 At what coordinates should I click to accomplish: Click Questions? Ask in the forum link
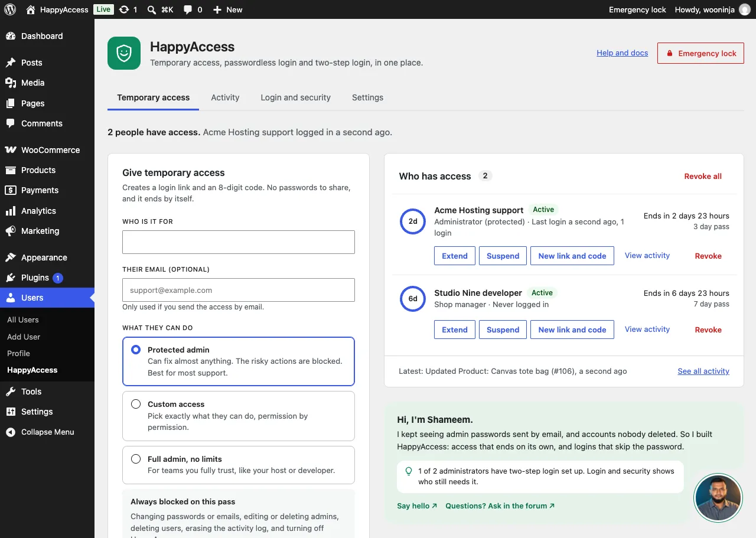(500, 506)
